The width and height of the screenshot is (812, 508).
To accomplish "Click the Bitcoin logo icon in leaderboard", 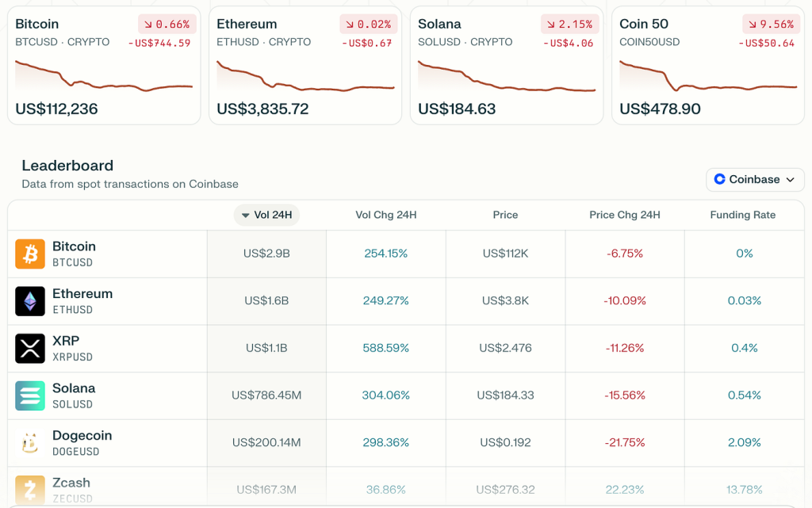I will click(x=30, y=254).
